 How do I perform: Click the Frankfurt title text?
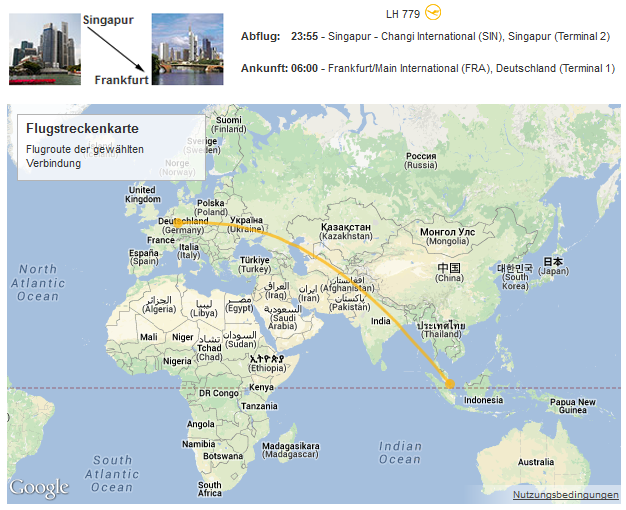[120, 80]
